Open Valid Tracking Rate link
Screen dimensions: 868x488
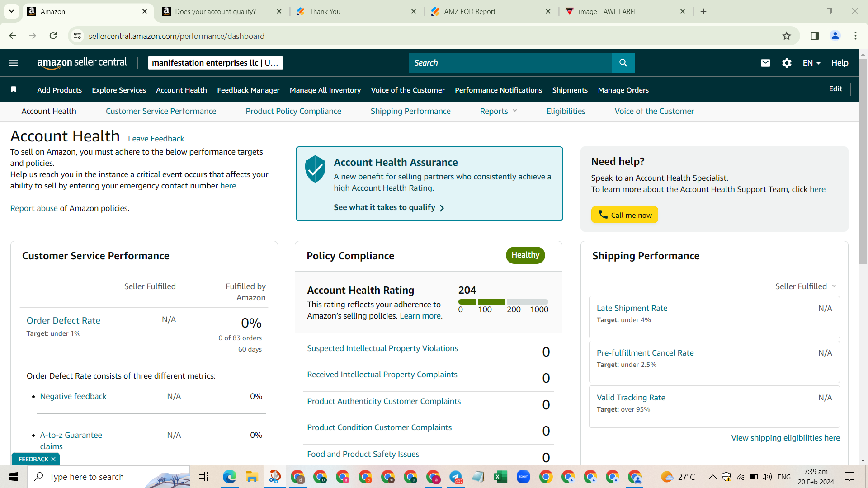click(x=631, y=398)
